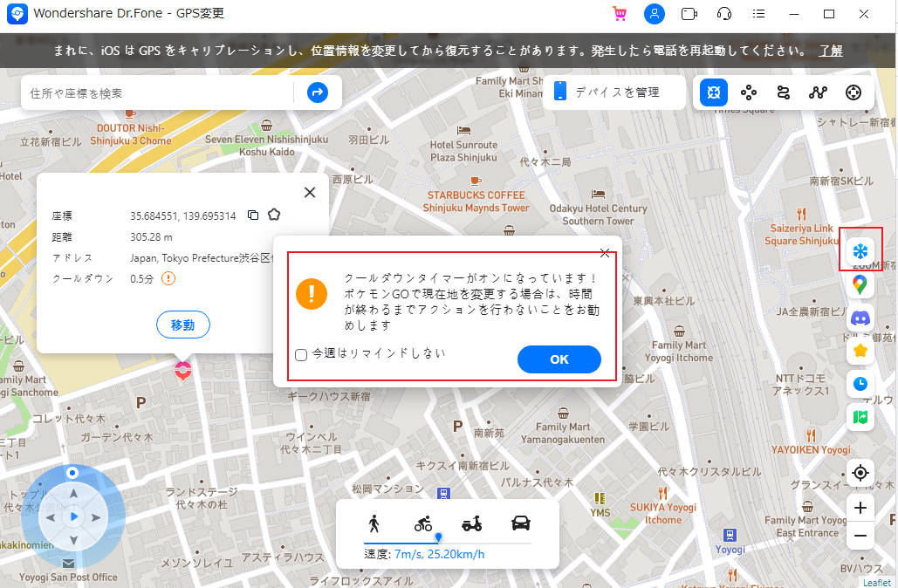
Task: Select scooter speed icon
Action: tap(472, 523)
